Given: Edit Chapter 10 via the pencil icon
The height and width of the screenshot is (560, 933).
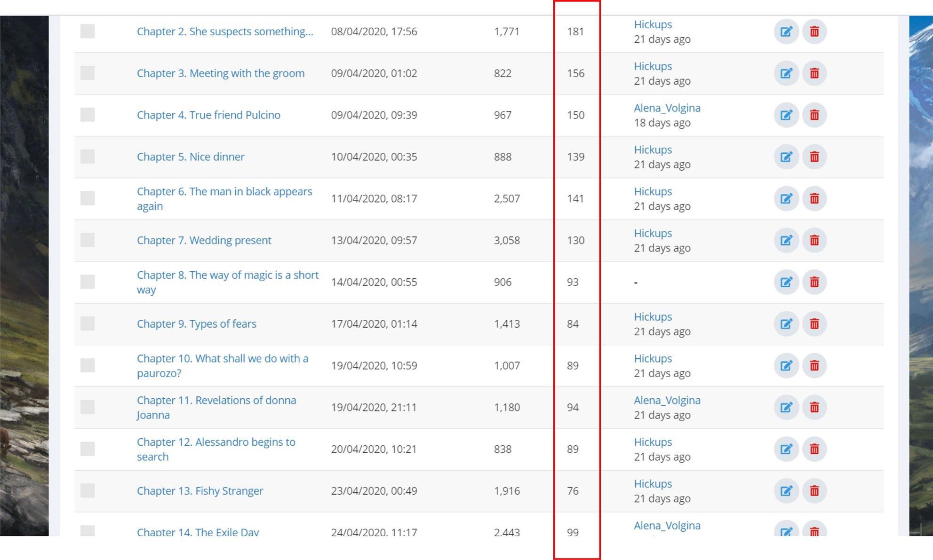Looking at the screenshot, I should 786,366.
